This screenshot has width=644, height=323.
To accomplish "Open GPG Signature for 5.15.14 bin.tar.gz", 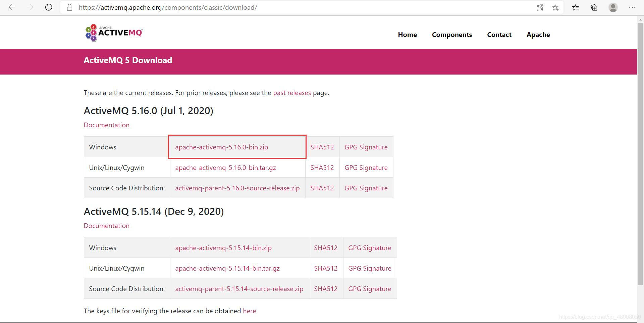I will coord(370,268).
